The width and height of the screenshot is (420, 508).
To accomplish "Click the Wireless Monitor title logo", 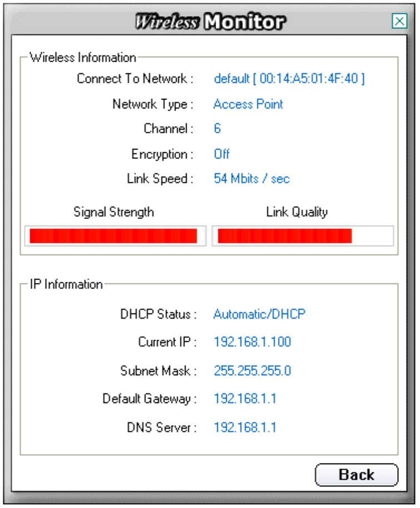I will pyautogui.click(x=210, y=22).
